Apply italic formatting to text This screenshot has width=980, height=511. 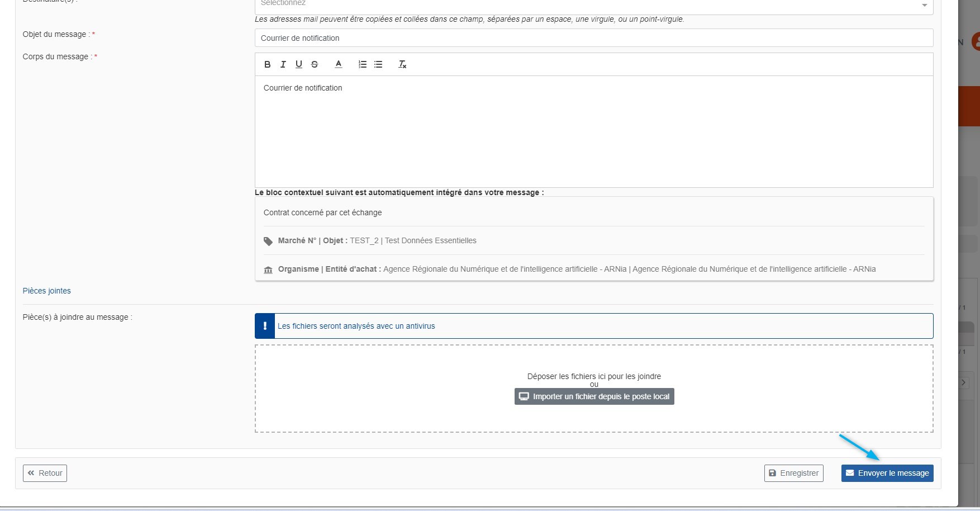[283, 64]
